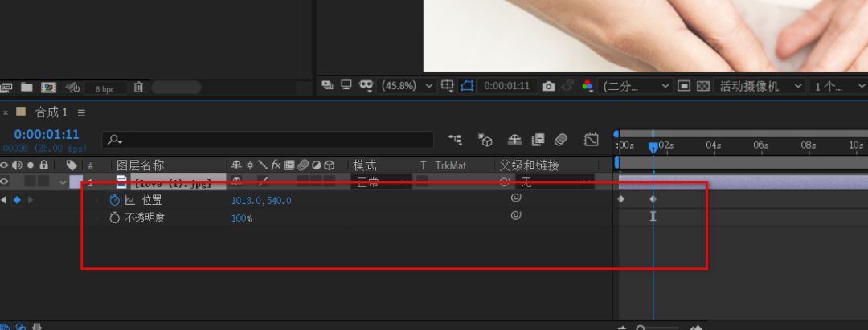Toggle the transparency grid checkerboard
The height and width of the screenshot is (330, 868).
coord(703,86)
